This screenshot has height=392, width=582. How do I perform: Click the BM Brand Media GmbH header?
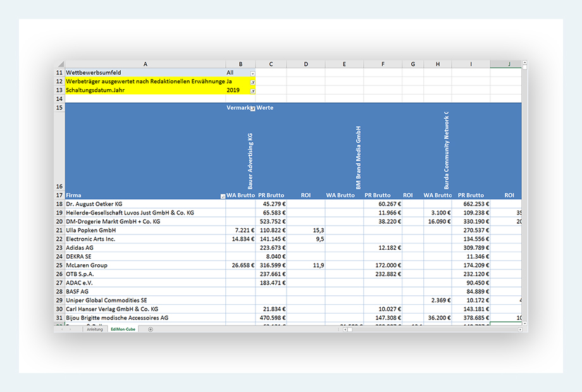point(358,157)
